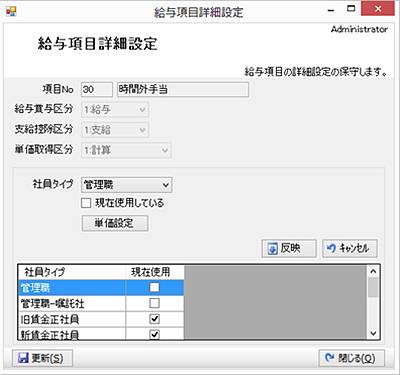Click the arrow icon on 閉じる button
Viewport: 400px width, 375px height.
(330, 358)
